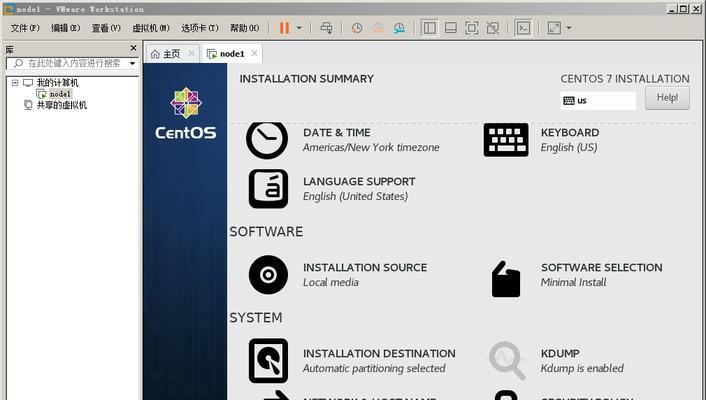Click the SECURITY POLICY lock icon
This screenshot has width=706, height=400.
(x=506, y=395)
